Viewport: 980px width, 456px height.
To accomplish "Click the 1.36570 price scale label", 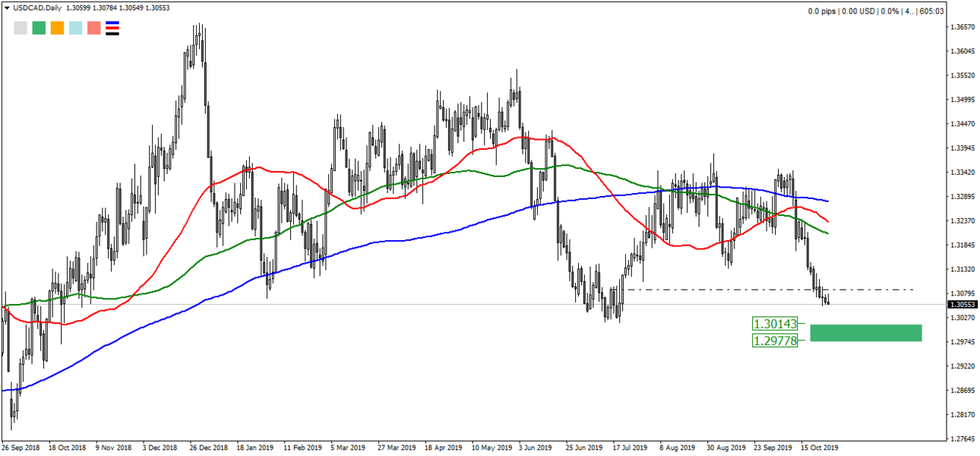I will coord(963,27).
